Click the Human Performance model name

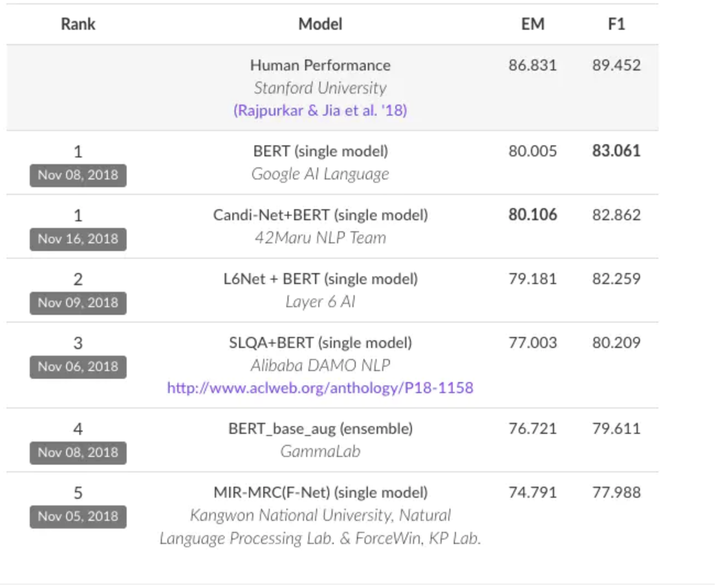[321, 66]
